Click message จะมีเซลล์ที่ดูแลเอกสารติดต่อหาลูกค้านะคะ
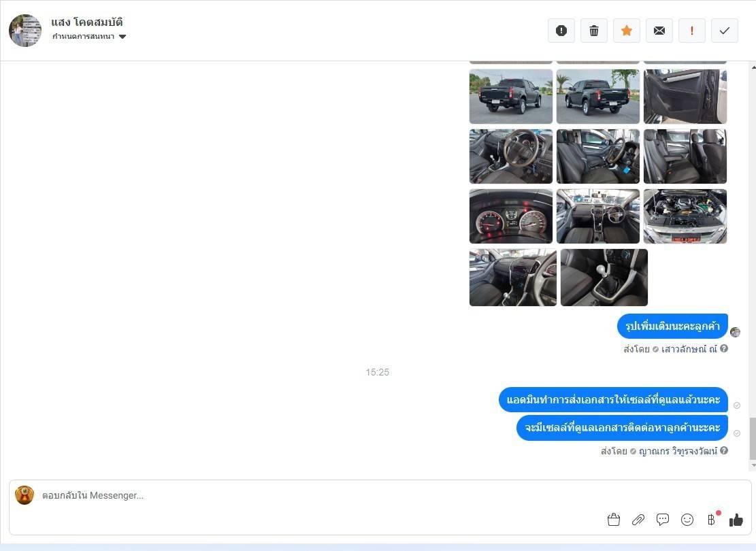756x551 pixels. coord(622,428)
